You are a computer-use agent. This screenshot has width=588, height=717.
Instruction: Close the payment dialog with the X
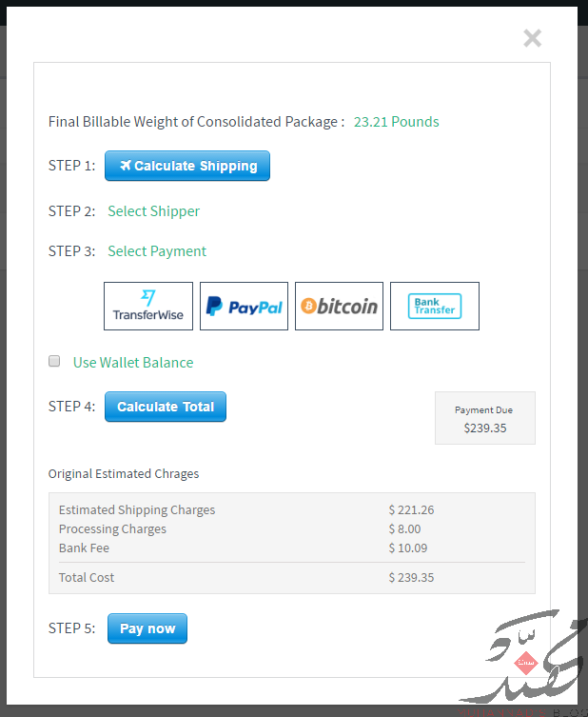click(x=532, y=38)
